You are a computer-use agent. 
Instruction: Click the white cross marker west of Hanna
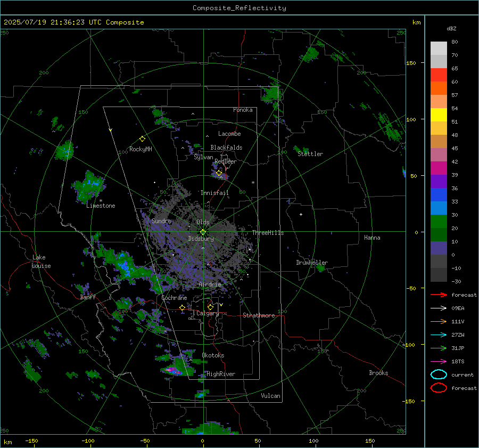click(301, 214)
